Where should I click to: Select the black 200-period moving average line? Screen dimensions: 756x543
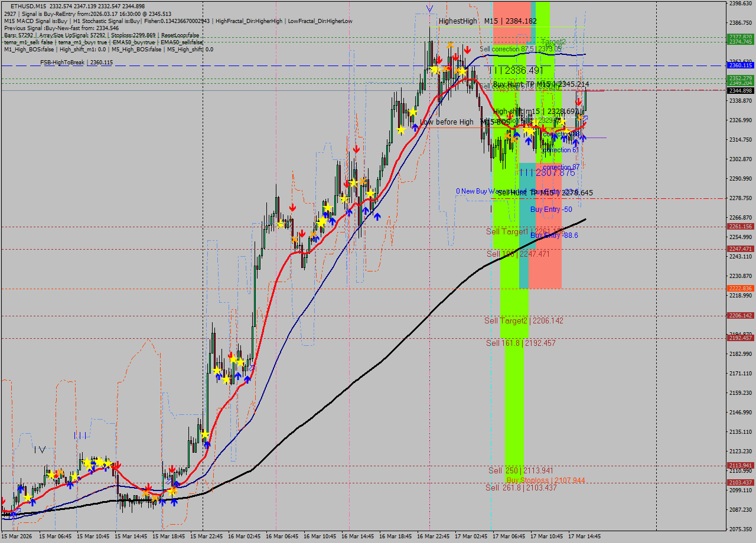click(x=354, y=382)
